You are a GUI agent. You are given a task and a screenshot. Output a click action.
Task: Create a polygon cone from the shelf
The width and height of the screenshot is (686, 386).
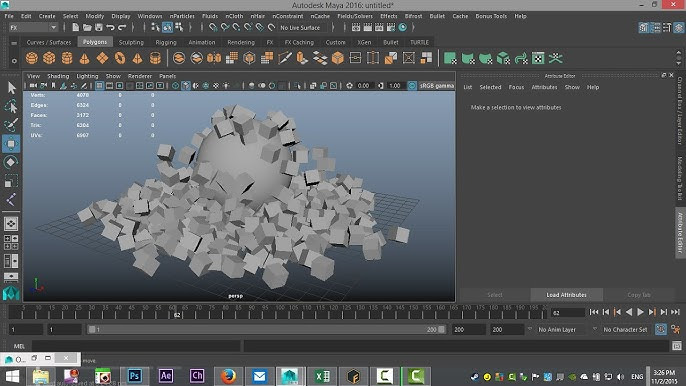point(84,58)
